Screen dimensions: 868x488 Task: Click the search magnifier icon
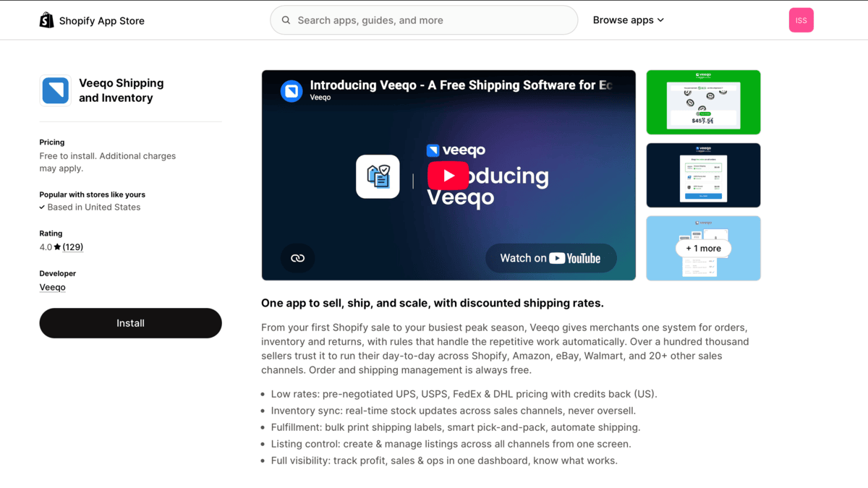click(286, 20)
